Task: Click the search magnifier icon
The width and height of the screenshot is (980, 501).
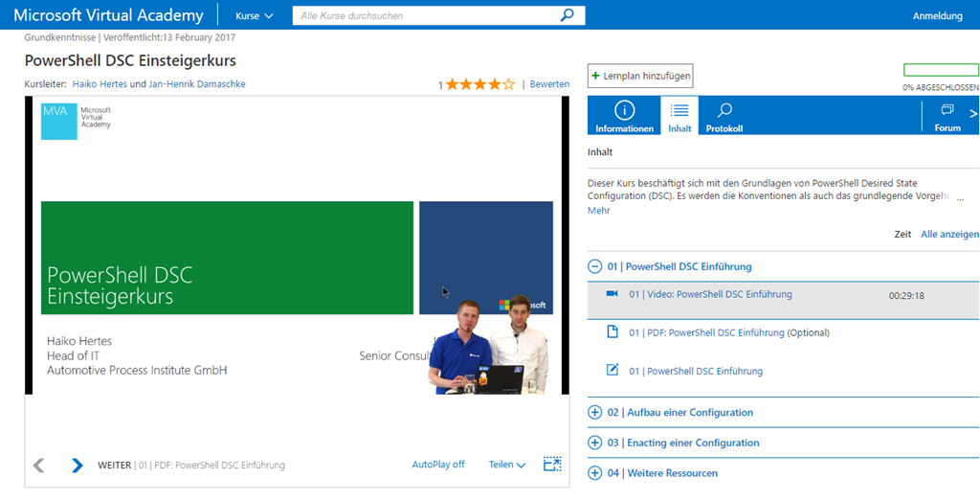Action: pyautogui.click(x=568, y=15)
